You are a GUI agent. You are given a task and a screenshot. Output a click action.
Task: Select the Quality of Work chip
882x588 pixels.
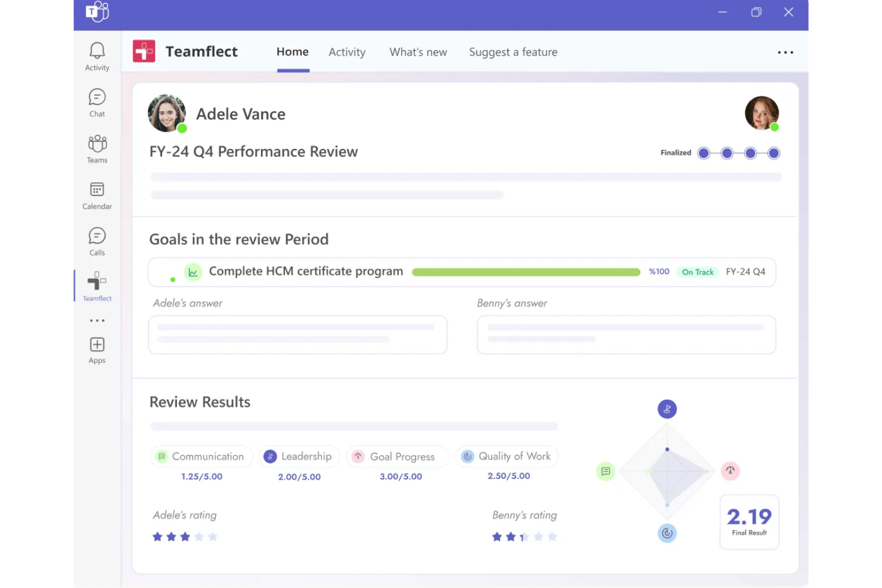[507, 456]
